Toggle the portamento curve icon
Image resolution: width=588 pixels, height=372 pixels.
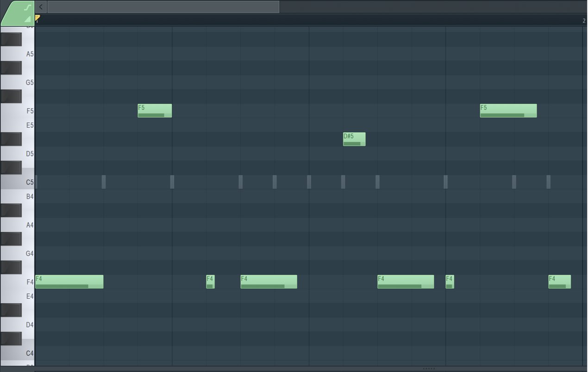(27, 7)
